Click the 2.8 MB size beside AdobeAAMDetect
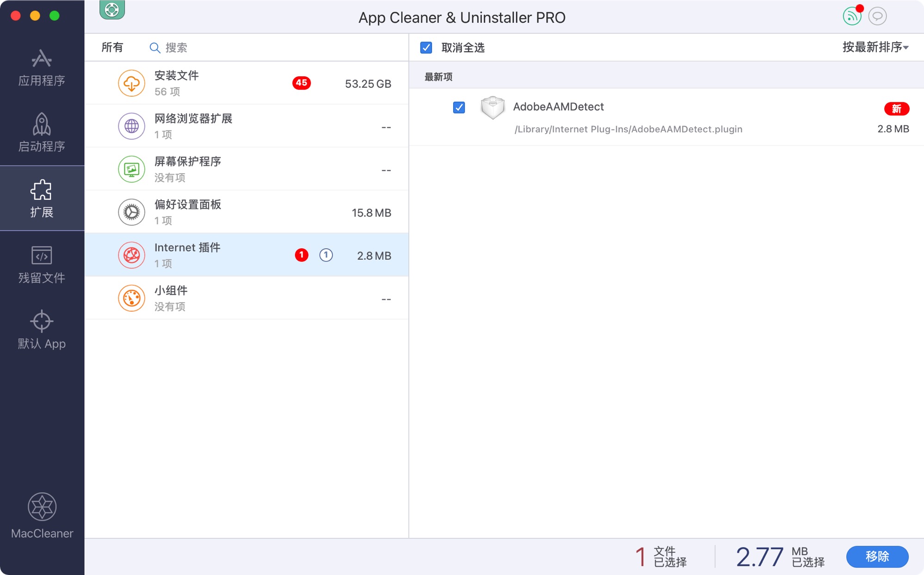The width and height of the screenshot is (924, 575). pos(893,129)
